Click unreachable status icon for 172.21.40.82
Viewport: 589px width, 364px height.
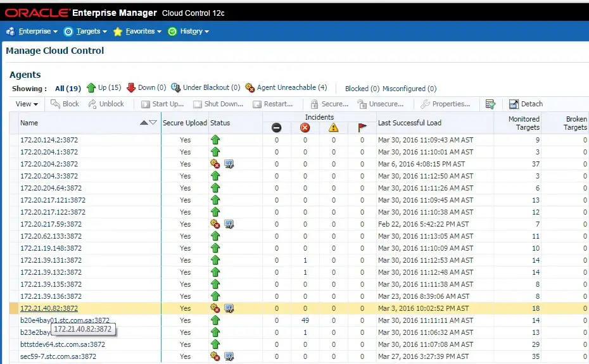coord(215,308)
